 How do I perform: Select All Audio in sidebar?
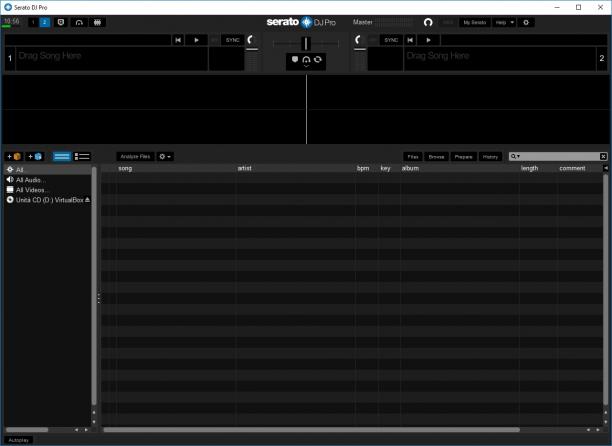click(x=48, y=179)
